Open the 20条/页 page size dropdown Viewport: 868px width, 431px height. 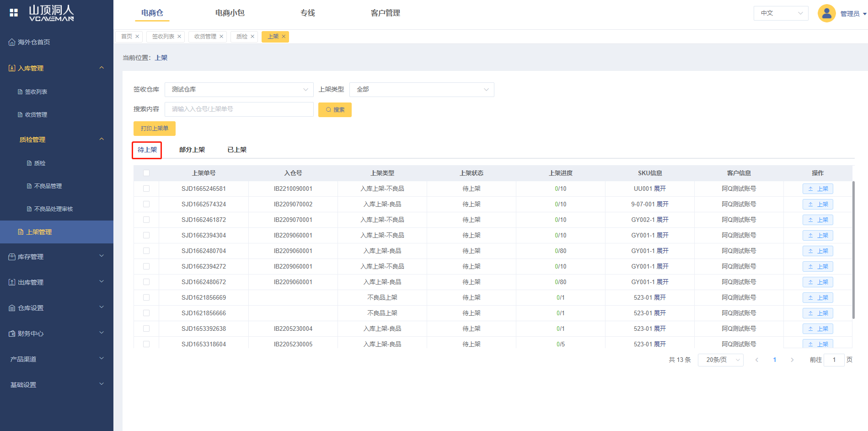coord(720,360)
